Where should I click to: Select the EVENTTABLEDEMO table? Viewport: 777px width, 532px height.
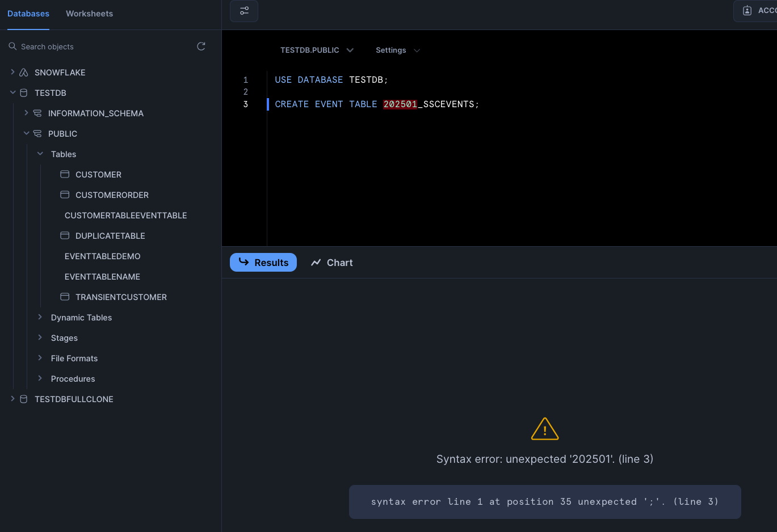(x=103, y=256)
